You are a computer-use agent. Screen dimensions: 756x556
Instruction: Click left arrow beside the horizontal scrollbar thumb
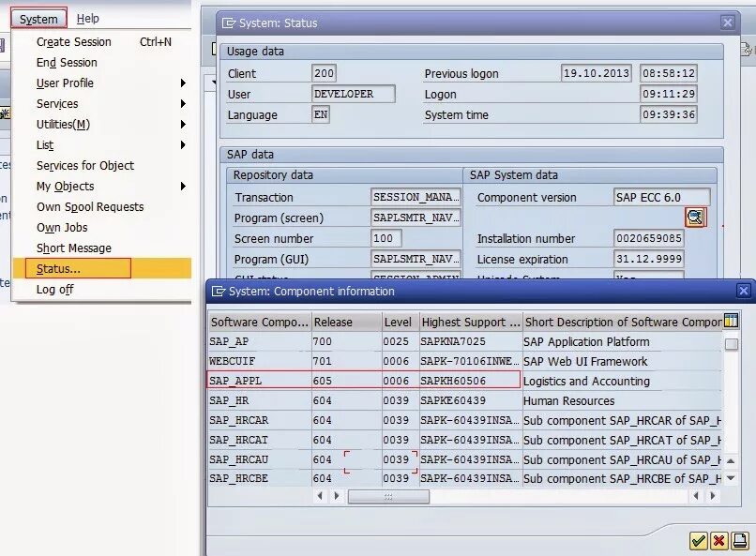(320, 496)
